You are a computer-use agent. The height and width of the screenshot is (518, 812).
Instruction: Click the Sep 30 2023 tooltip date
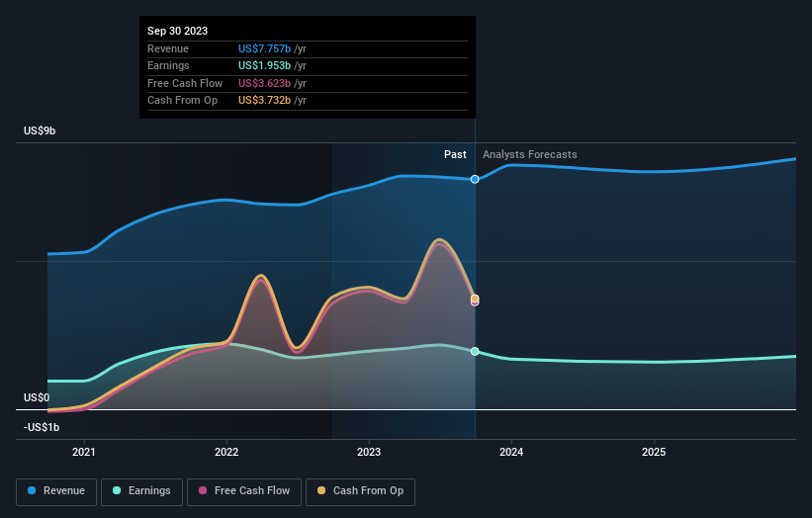178,31
